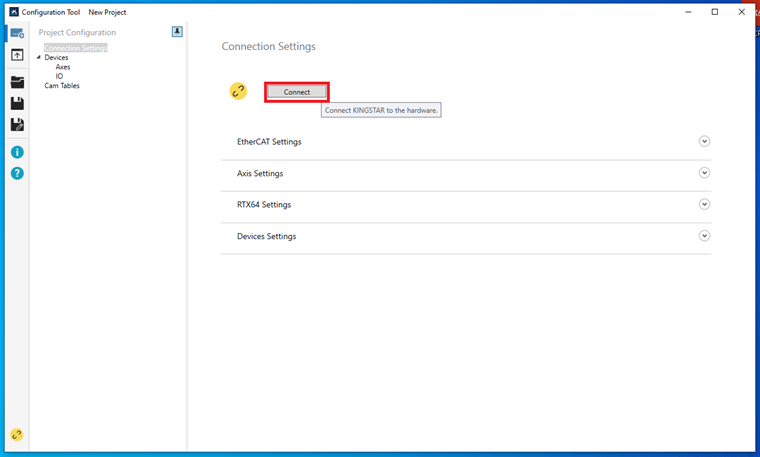Screen dimensions: 760x457
Task: Collapse the Devices tree node arrow
Action: coord(39,58)
